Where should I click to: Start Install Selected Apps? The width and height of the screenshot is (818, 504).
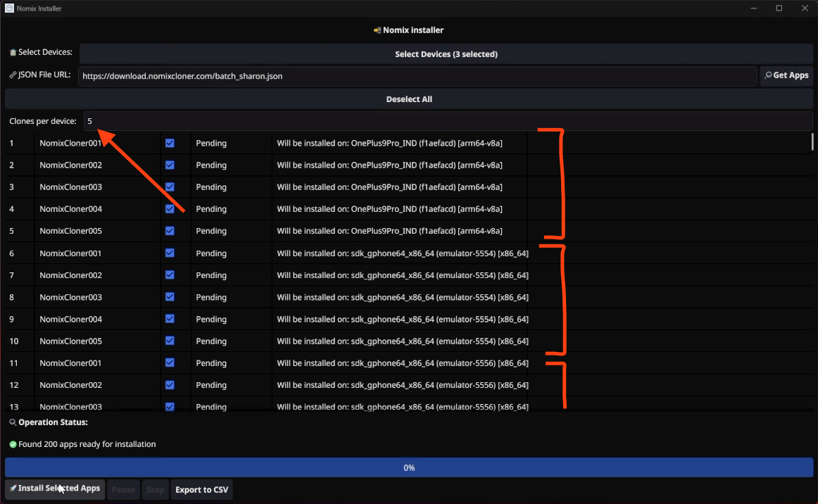tap(56, 489)
